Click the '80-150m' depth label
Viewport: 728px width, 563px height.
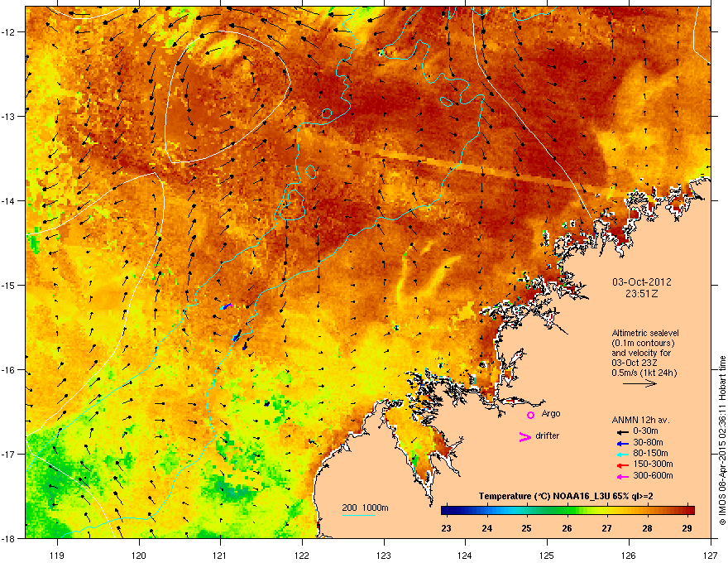[x=650, y=454]
